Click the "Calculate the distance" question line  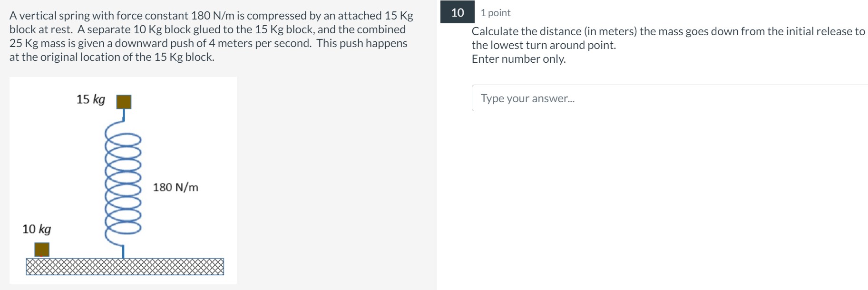(668, 31)
